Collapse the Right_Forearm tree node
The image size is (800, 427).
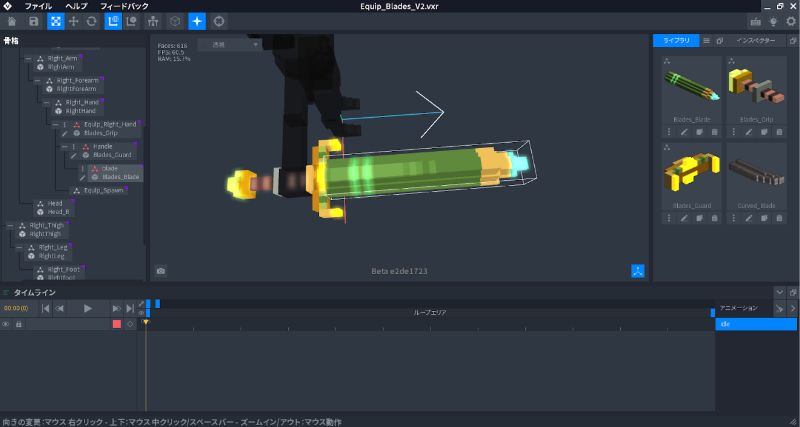38,81
